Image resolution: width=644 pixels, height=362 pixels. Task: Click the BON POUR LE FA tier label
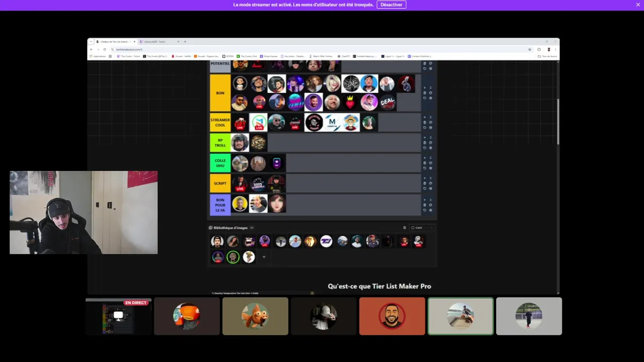[x=220, y=205]
